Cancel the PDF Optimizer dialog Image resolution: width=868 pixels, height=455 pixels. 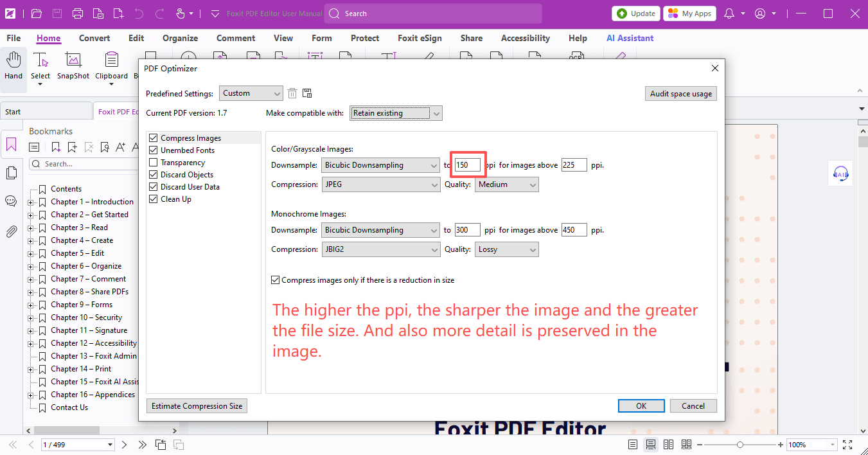(x=693, y=406)
